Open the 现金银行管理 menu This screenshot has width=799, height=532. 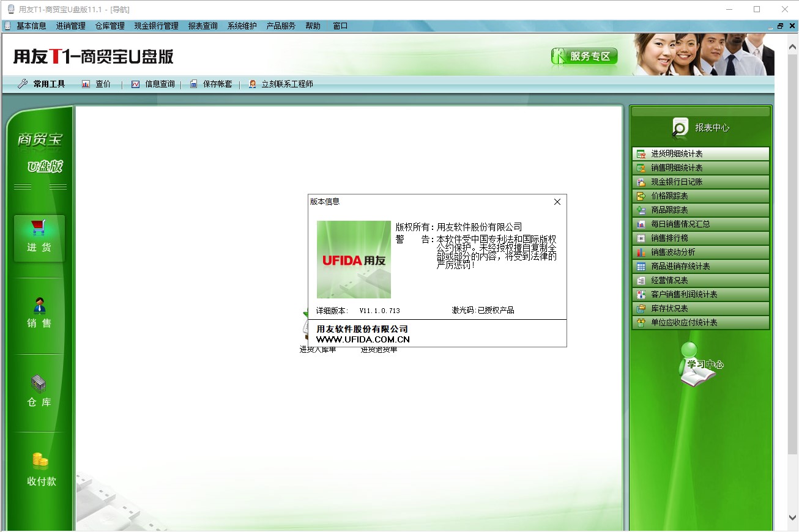pos(156,26)
